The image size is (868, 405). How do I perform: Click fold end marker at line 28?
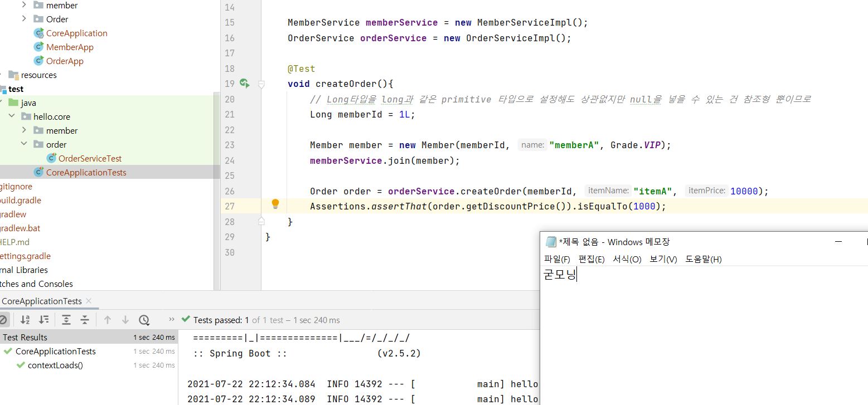coord(261,221)
